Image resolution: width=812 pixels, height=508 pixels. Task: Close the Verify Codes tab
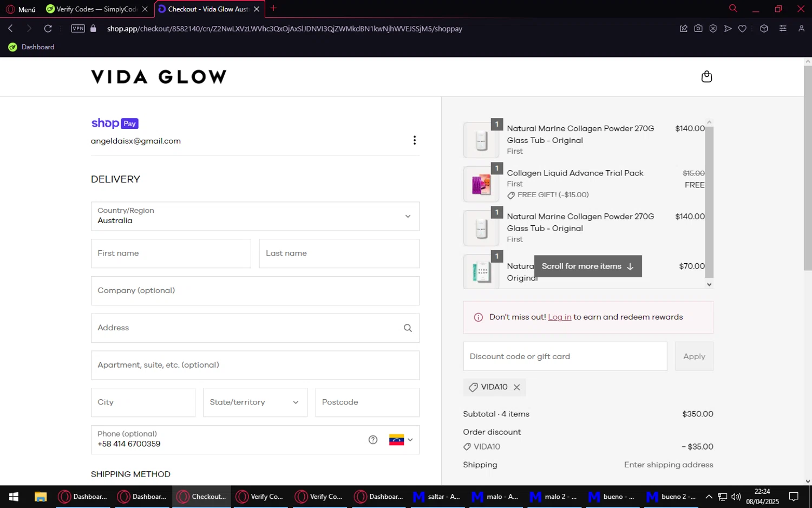pos(145,9)
